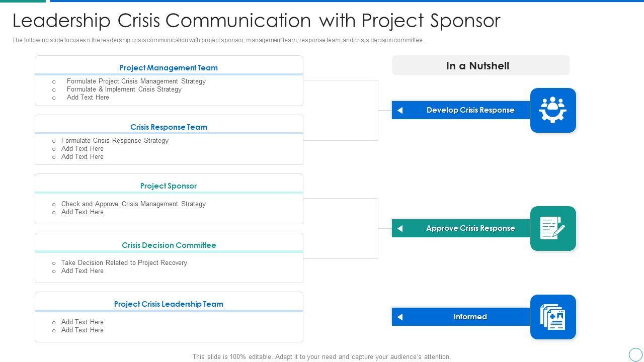Click the slide title text
Screen dimensions: 644x362
point(256,21)
